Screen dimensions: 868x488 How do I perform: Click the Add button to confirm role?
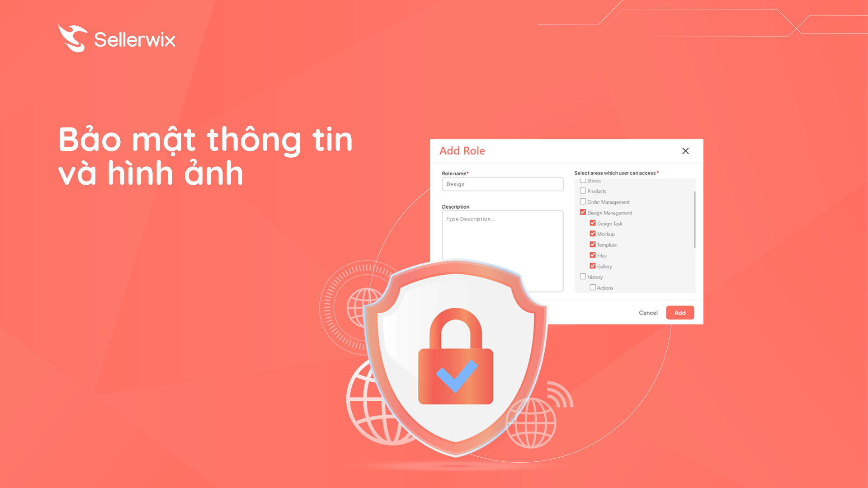coord(679,312)
